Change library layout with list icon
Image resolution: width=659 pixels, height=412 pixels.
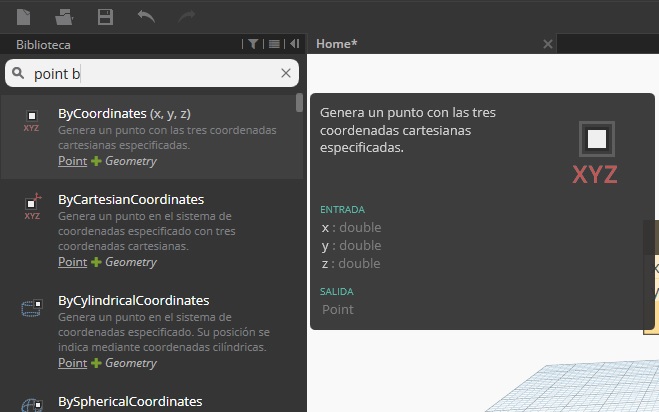[274, 44]
